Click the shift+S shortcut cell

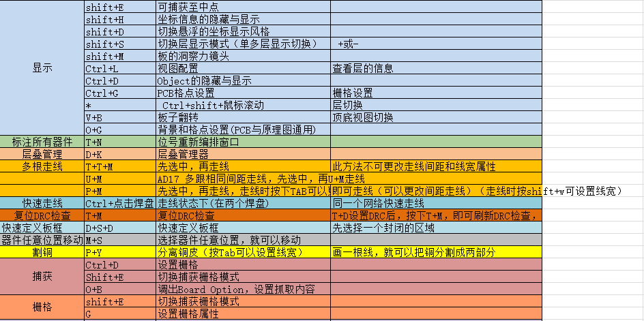click(120, 44)
